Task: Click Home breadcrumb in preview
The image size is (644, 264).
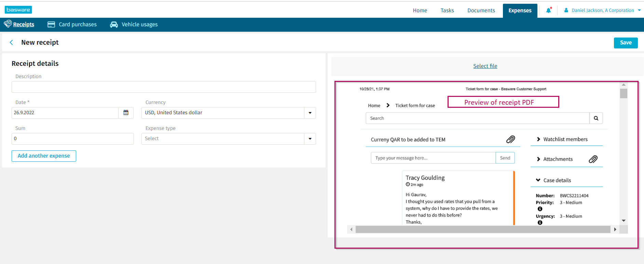Action: pos(374,105)
